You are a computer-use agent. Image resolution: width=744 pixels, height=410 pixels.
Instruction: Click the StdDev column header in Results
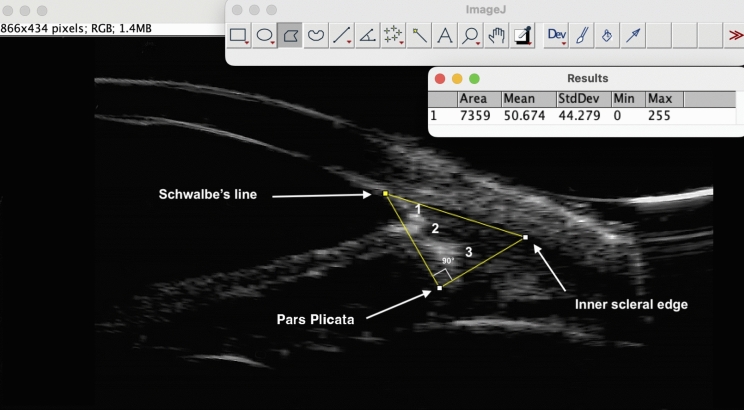[x=584, y=99]
